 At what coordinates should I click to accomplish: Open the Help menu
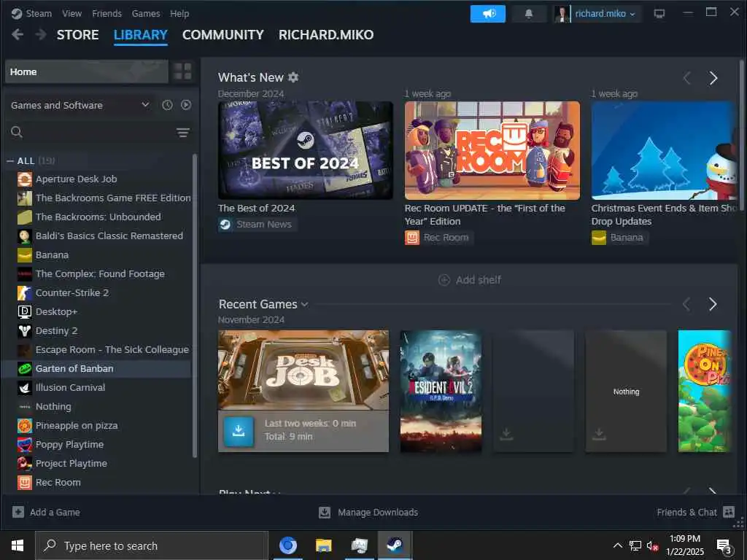(x=179, y=13)
